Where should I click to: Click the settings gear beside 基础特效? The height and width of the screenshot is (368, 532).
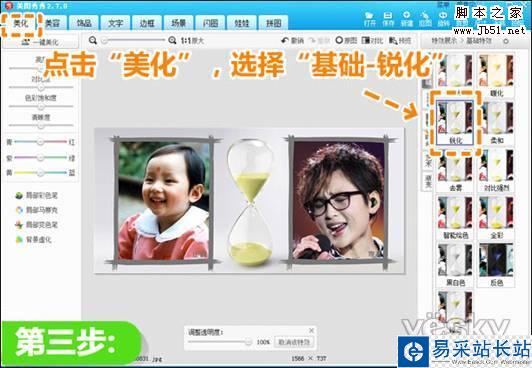tap(506, 41)
